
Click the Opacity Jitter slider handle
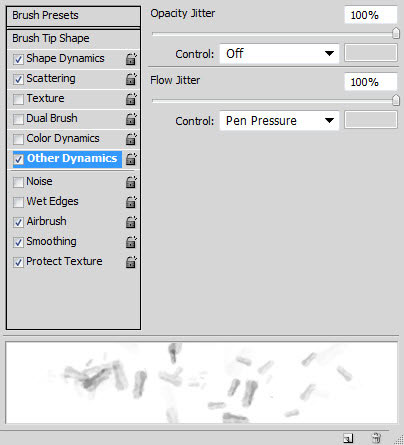pos(396,33)
